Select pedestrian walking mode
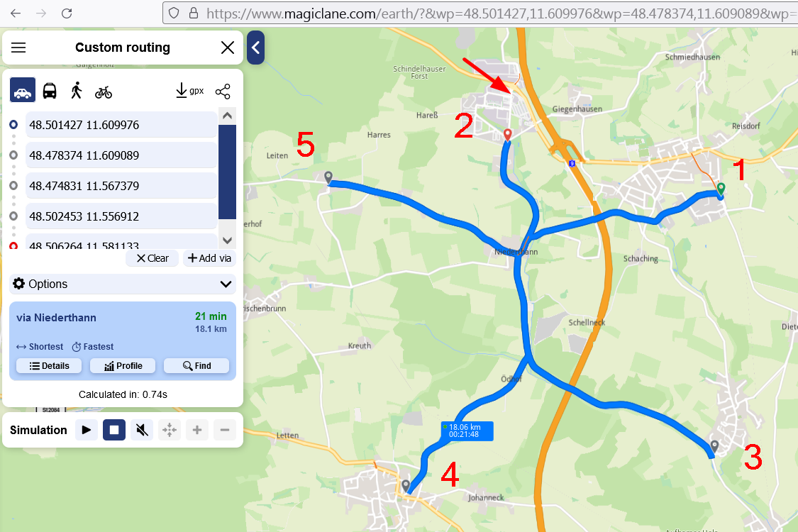The image size is (798, 532). [x=77, y=91]
